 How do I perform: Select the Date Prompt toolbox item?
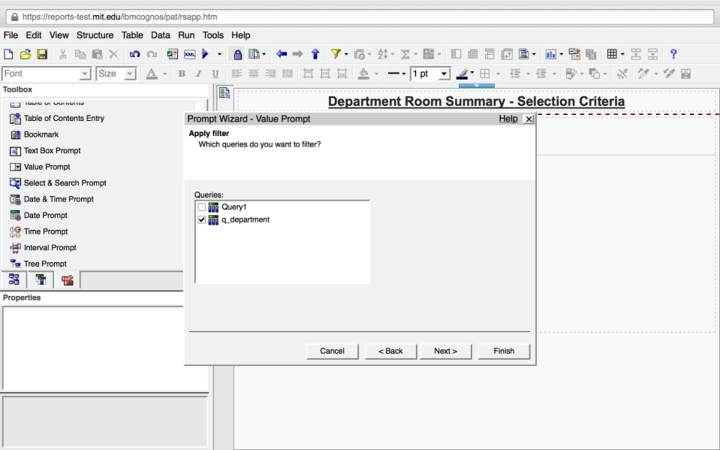tap(45, 215)
